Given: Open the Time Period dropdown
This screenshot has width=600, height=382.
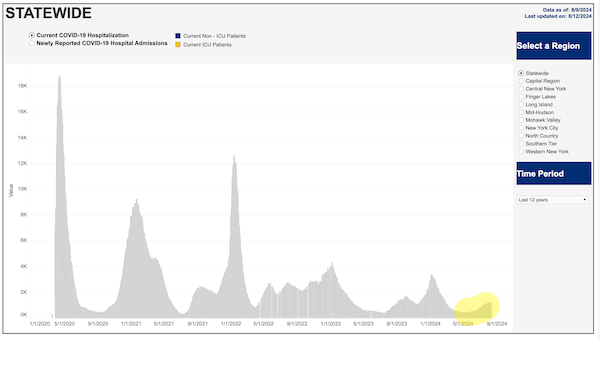Looking at the screenshot, I should tap(553, 200).
